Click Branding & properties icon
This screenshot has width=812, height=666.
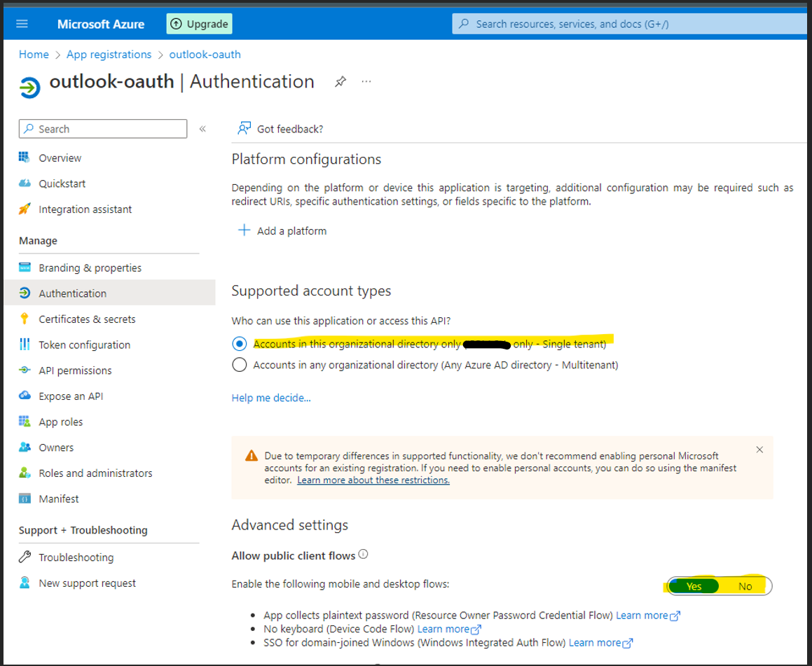(25, 267)
